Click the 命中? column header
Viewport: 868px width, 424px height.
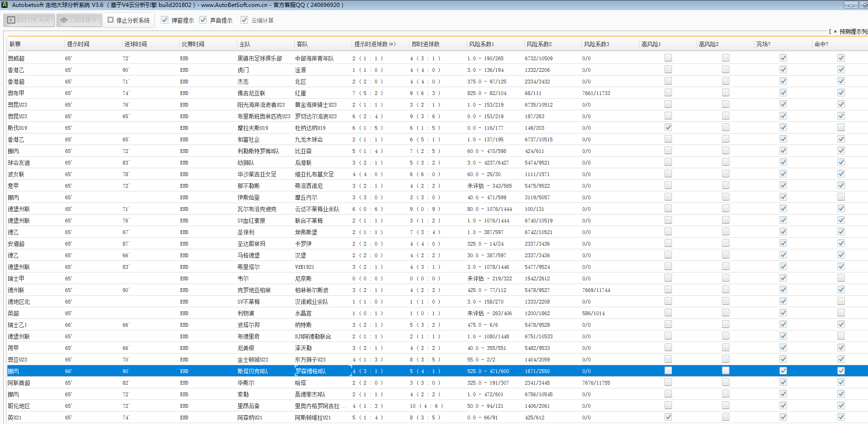tap(821, 44)
